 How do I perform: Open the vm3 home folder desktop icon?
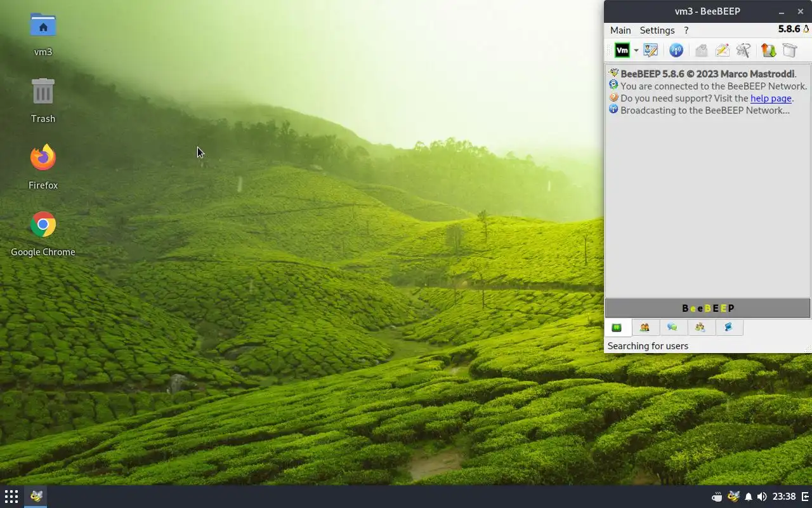pyautogui.click(x=43, y=34)
